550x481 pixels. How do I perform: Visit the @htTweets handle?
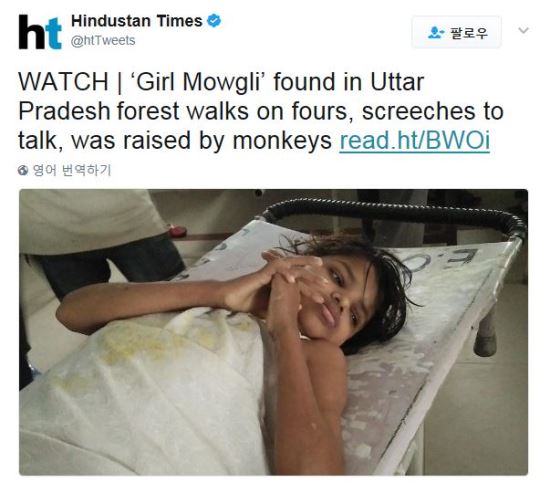point(103,41)
